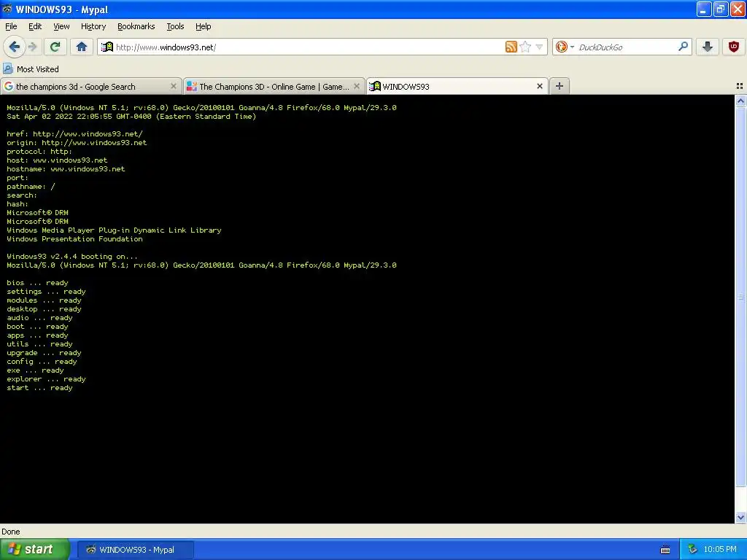Subscribe via the RSS feed icon
747x560 pixels.
tap(511, 47)
